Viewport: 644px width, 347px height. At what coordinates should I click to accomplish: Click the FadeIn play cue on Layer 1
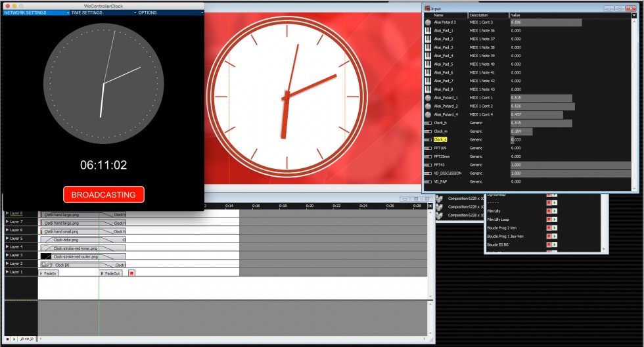pos(49,273)
